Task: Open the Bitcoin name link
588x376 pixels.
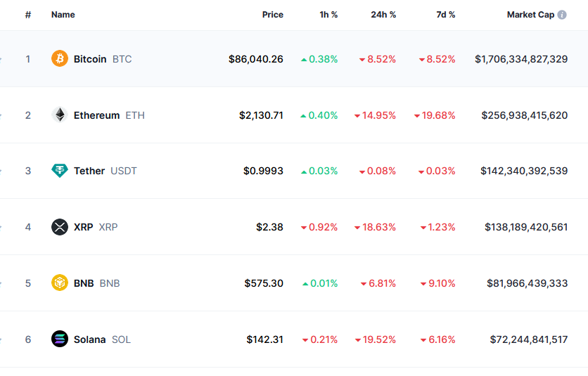Action: click(90, 59)
